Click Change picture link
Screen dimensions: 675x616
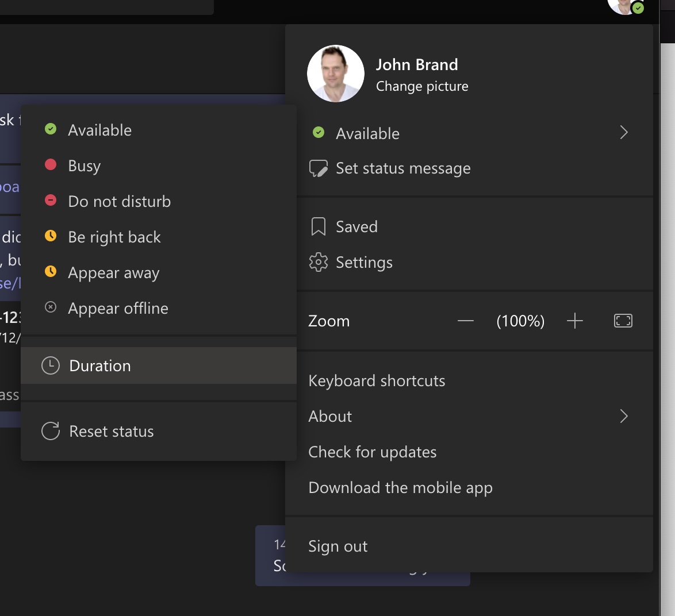click(422, 86)
